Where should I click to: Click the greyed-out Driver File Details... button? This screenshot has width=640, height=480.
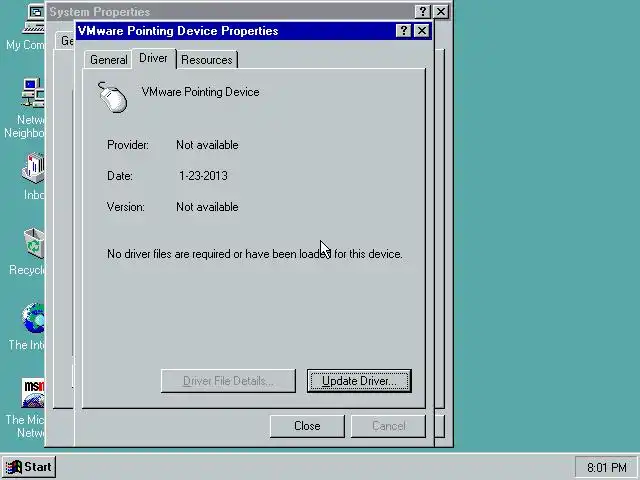click(228, 381)
